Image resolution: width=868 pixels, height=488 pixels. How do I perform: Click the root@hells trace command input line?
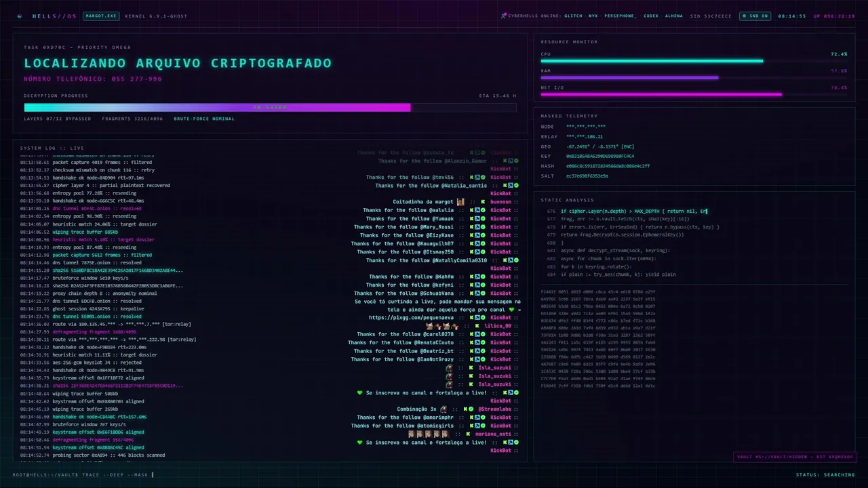pyautogui.click(x=83, y=474)
